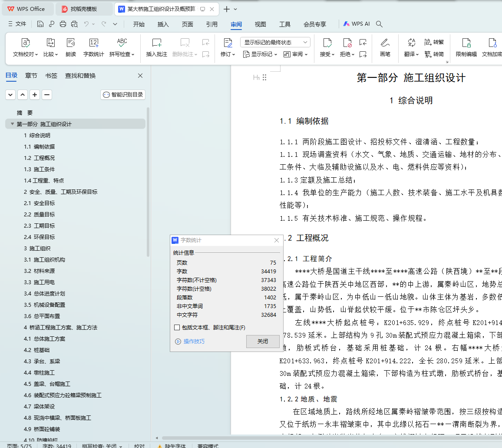The height and width of the screenshot is (448, 502).
Task: Click the search magnifier icon
Action: click(379, 24)
